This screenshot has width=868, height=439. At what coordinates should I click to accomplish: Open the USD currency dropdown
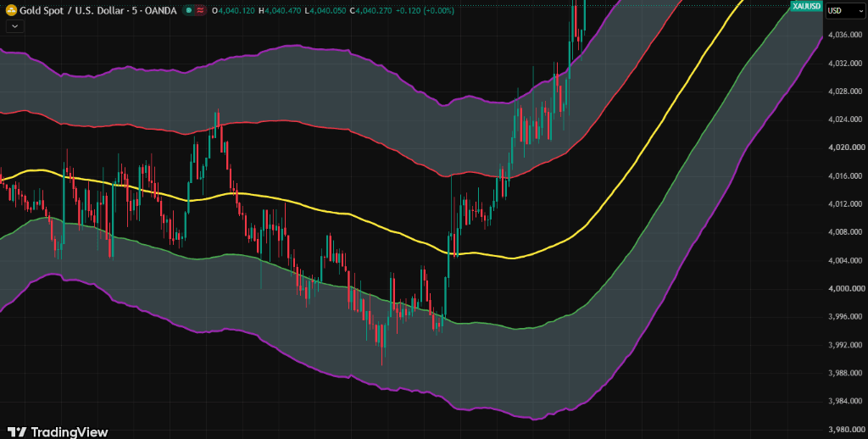tap(844, 10)
